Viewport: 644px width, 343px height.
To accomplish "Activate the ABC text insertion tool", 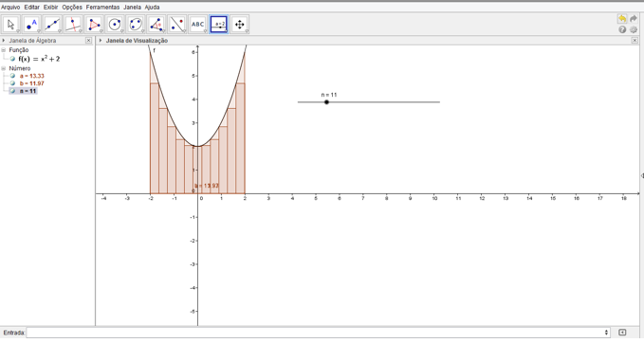I will click(x=198, y=25).
